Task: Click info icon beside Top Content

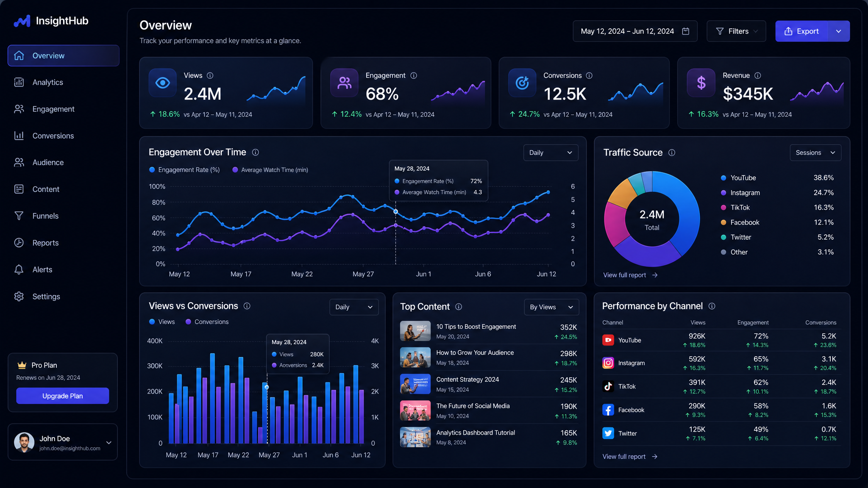Action: tap(459, 307)
